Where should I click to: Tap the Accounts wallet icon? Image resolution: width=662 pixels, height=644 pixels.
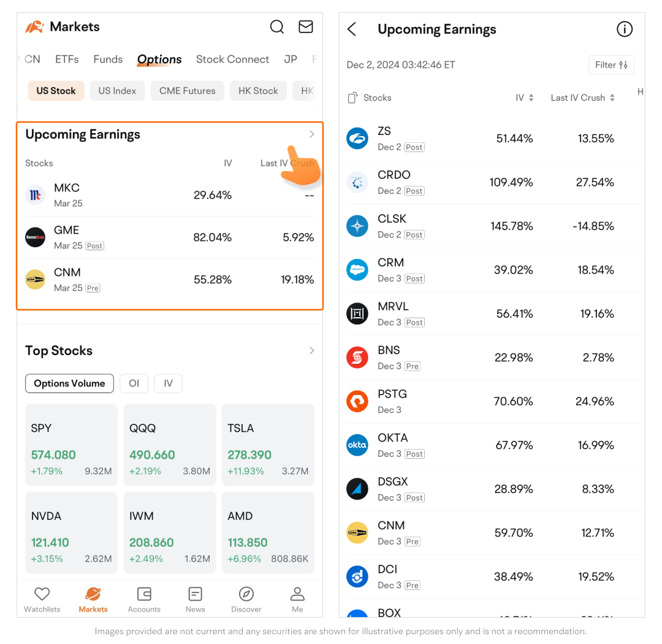coord(144,594)
